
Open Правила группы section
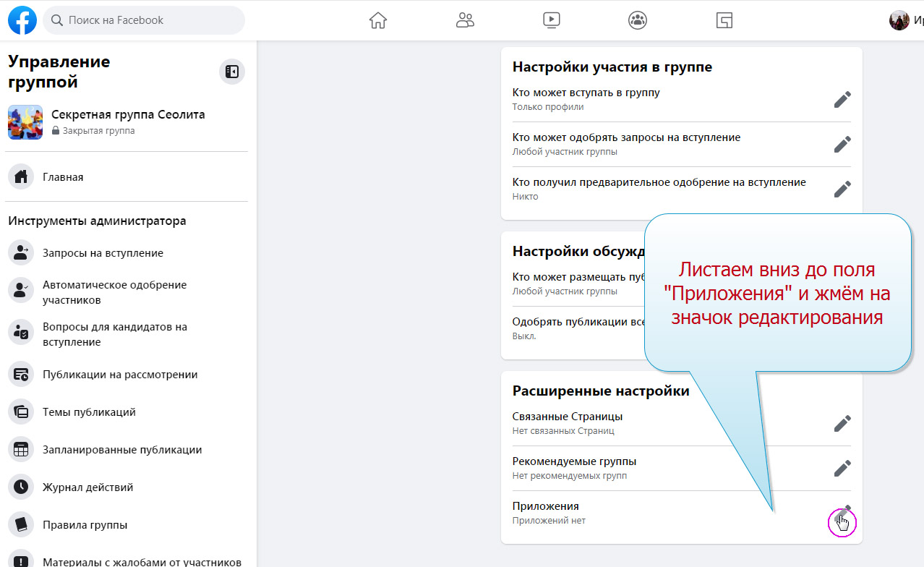[85, 525]
